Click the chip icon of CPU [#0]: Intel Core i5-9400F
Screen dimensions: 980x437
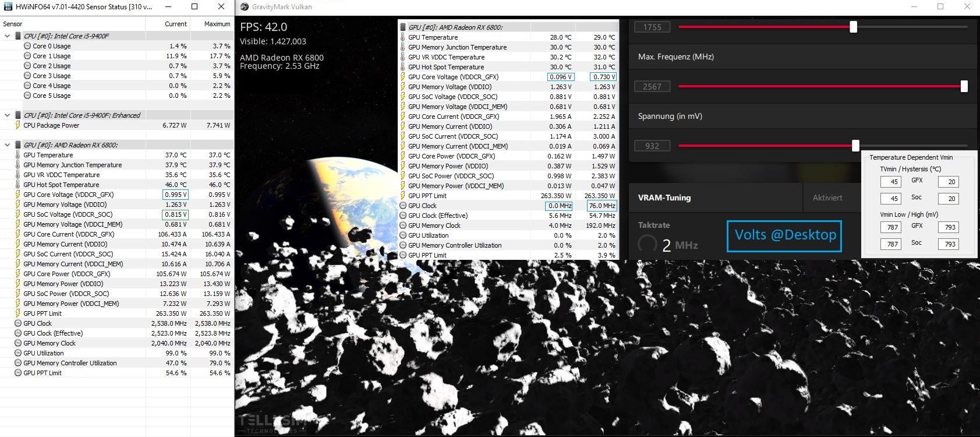(18, 36)
